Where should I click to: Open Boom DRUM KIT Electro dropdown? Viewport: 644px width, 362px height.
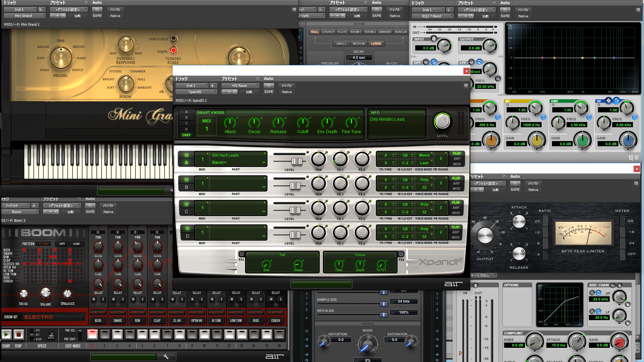coord(53,317)
